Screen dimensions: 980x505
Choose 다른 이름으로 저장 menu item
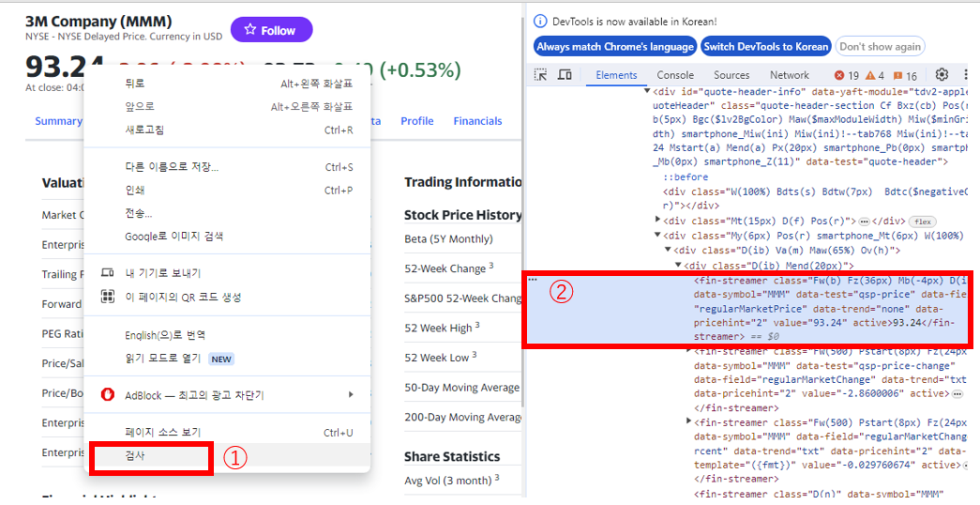tap(228, 167)
